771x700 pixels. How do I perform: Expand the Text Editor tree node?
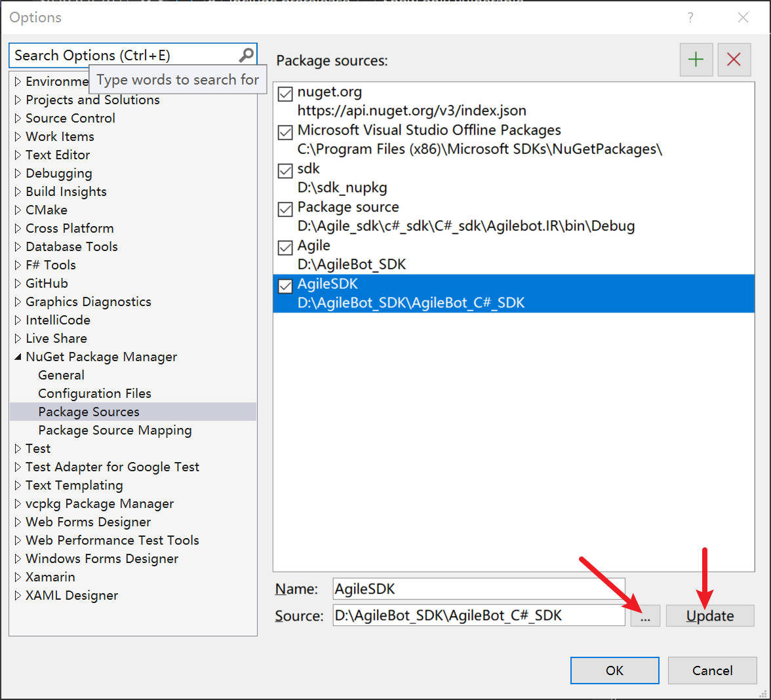[18, 155]
